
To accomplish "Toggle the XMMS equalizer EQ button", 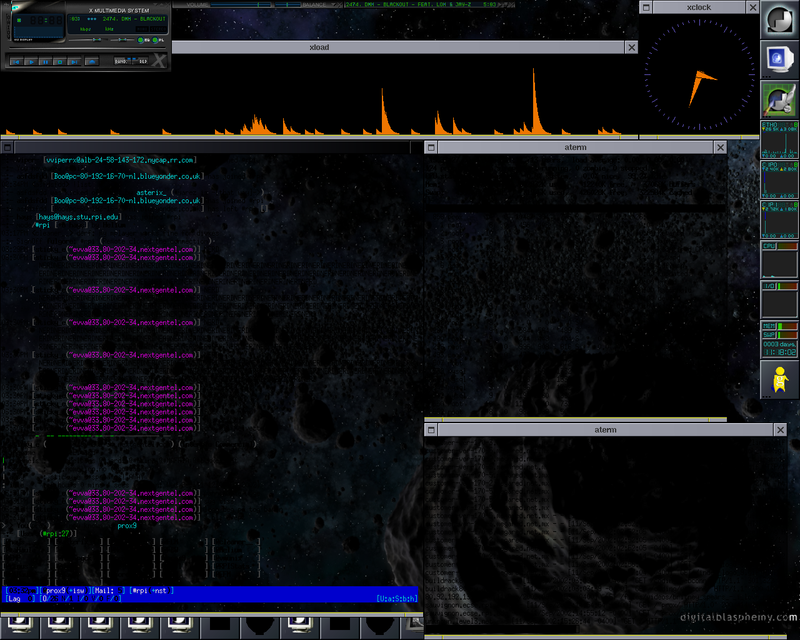I will click(x=144, y=40).
